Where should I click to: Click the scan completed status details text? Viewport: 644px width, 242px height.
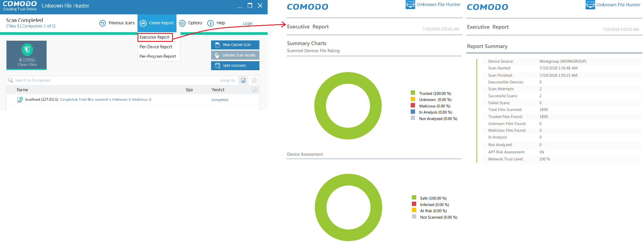(x=106, y=99)
